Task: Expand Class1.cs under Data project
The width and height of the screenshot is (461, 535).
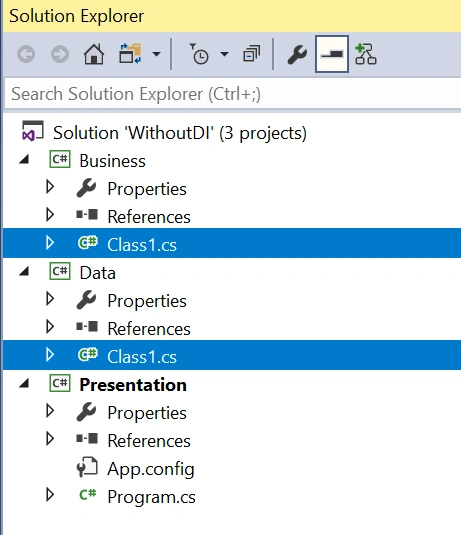Action: [50, 355]
